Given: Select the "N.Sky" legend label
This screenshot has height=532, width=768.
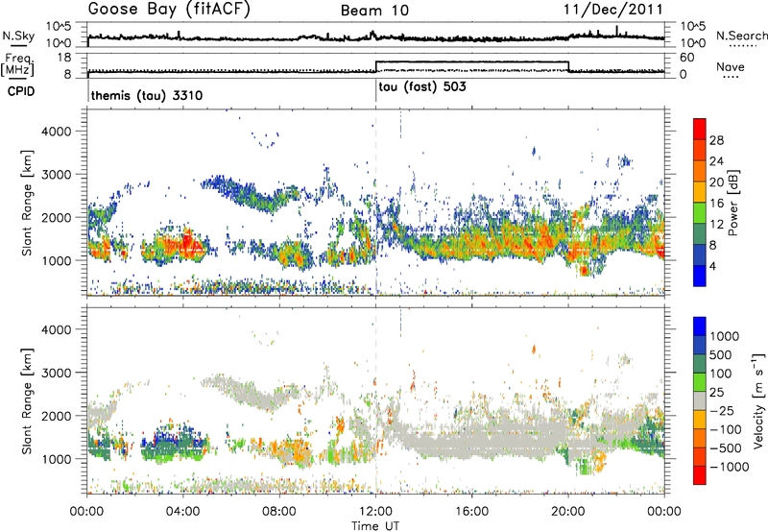Looking at the screenshot, I should click(18, 36).
